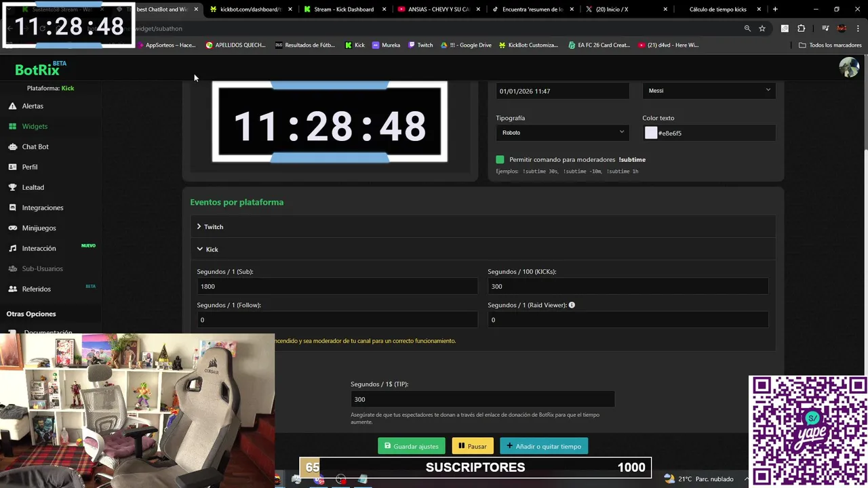Select Widgets grid icon in sidebar
This screenshot has width=868, height=488.
coord(13,126)
